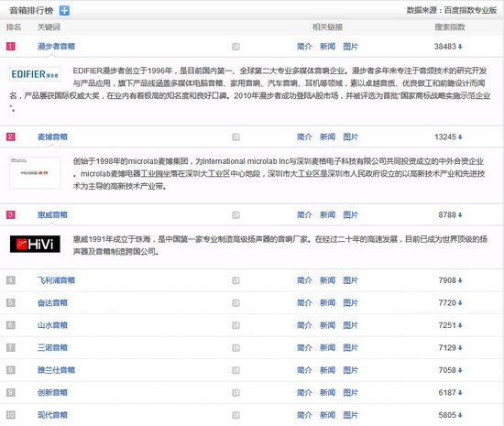This screenshot has height=426, width=504.
Task: Open 简介 for 漫步者音箱
Action: point(304,47)
